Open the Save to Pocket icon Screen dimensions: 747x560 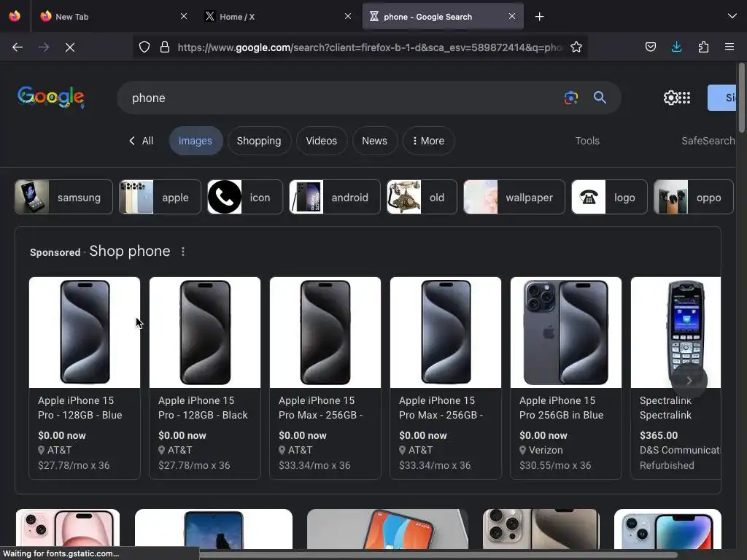coord(650,47)
